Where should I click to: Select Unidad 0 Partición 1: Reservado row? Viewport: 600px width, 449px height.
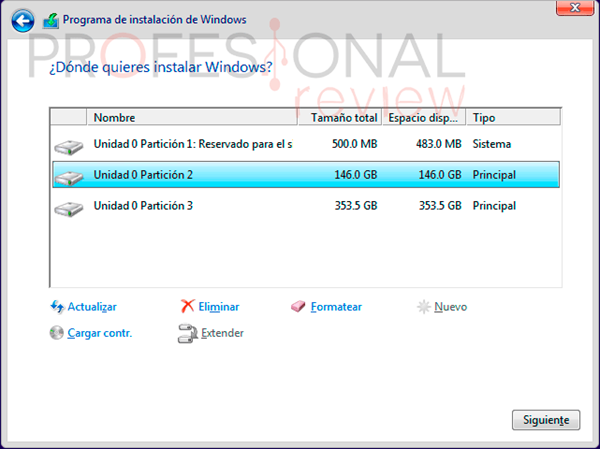pyautogui.click(x=306, y=144)
